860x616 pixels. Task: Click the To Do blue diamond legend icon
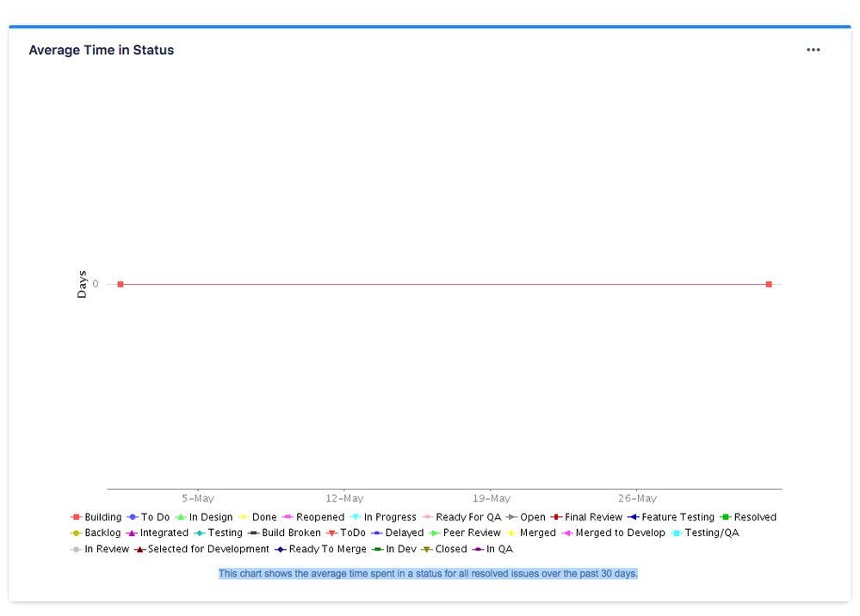point(132,517)
